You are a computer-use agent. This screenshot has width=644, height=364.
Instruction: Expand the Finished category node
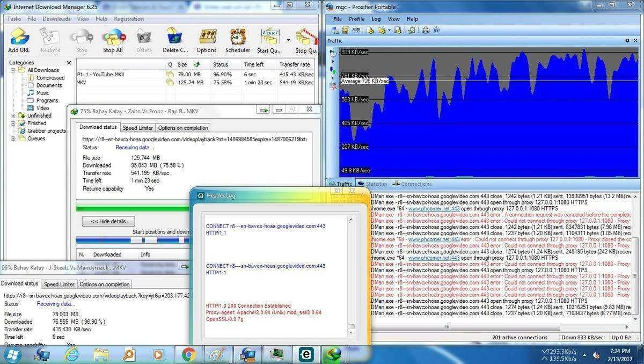click(x=13, y=123)
